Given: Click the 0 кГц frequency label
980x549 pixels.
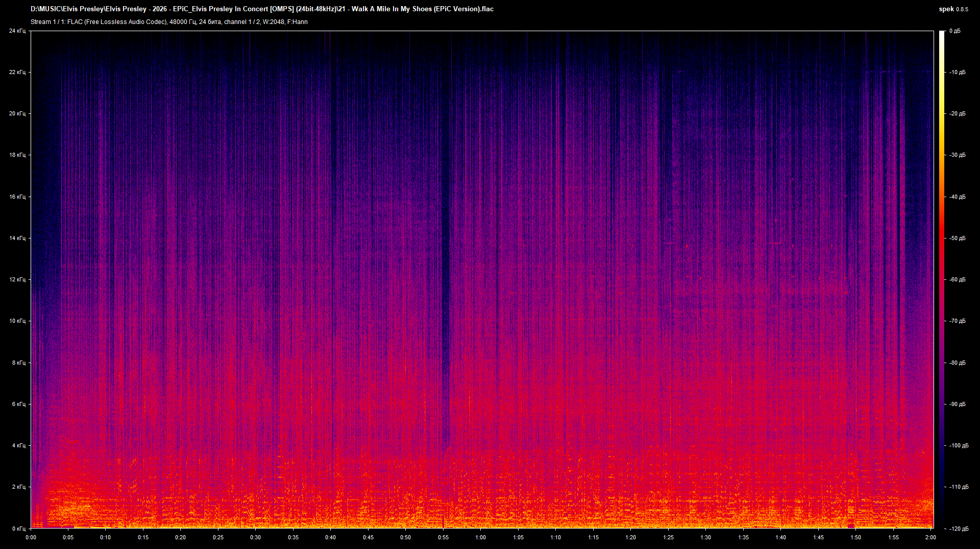Looking at the screenshot, I should pos(19,529).
